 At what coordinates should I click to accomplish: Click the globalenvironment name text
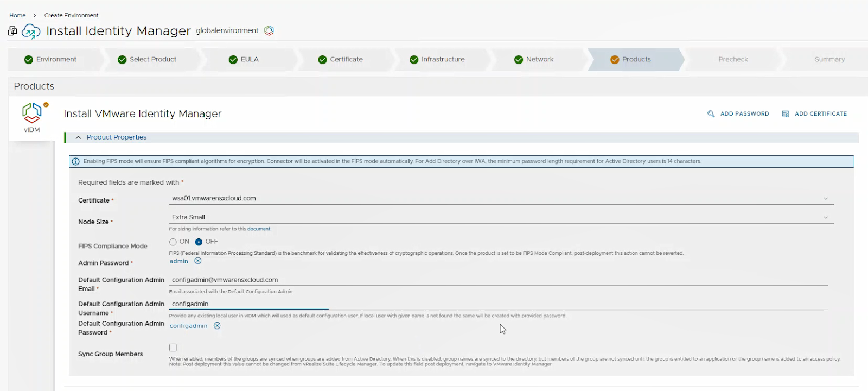click(227, 31)
